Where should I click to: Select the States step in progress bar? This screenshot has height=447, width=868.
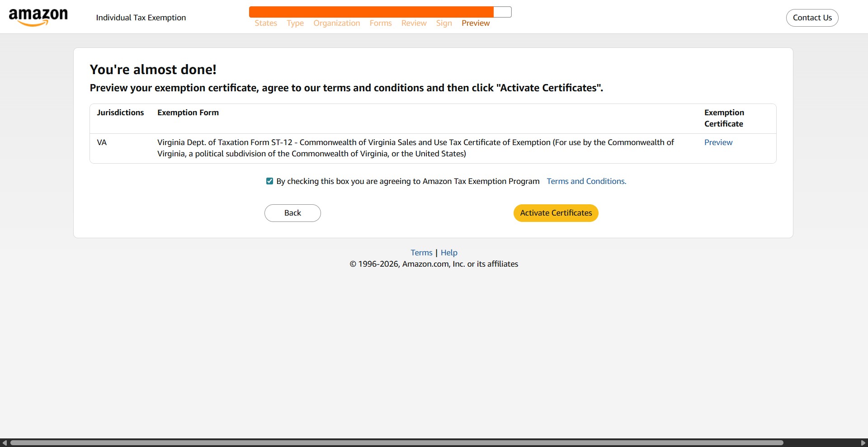pos(265,23)
